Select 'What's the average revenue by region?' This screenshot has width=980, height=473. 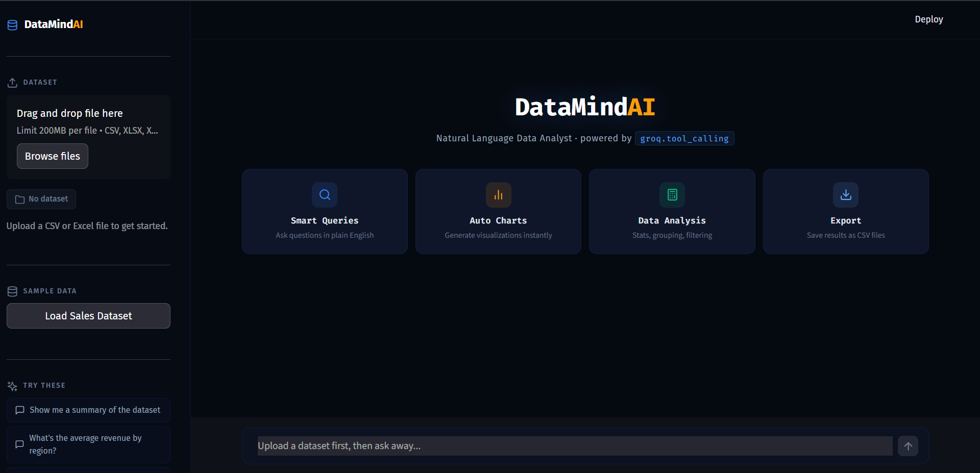tap(88, 444)
